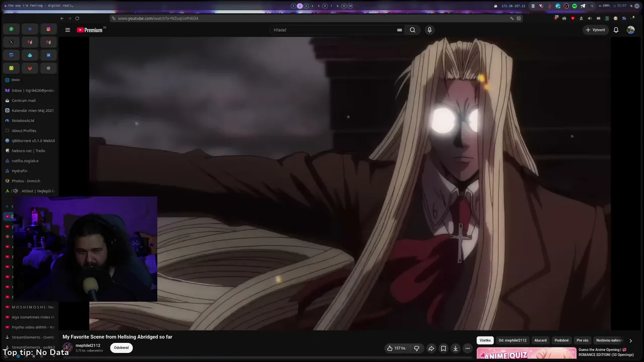Click the Vytvoriť create button
Screen dimensions: 644x362
coord(595,30)
